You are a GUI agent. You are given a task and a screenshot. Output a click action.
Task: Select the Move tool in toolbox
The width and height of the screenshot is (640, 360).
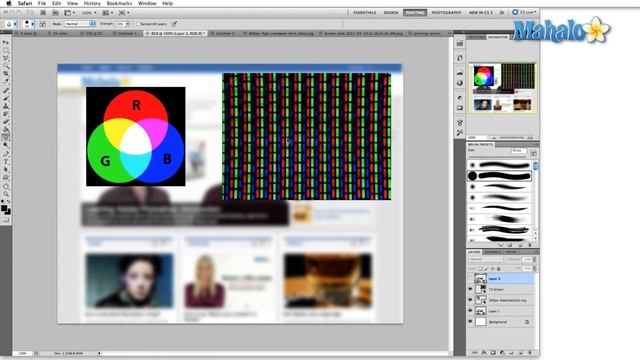click(6, 42)
